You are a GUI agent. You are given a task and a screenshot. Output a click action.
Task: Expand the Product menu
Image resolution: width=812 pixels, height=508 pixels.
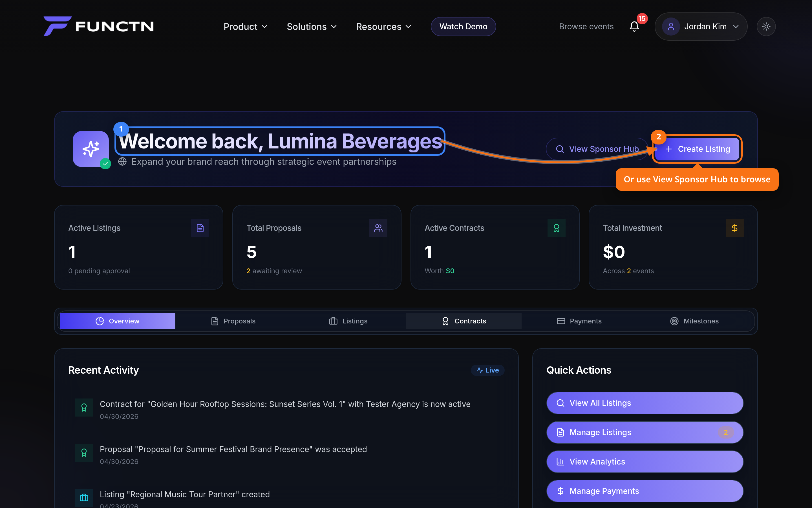click(246, 27)
